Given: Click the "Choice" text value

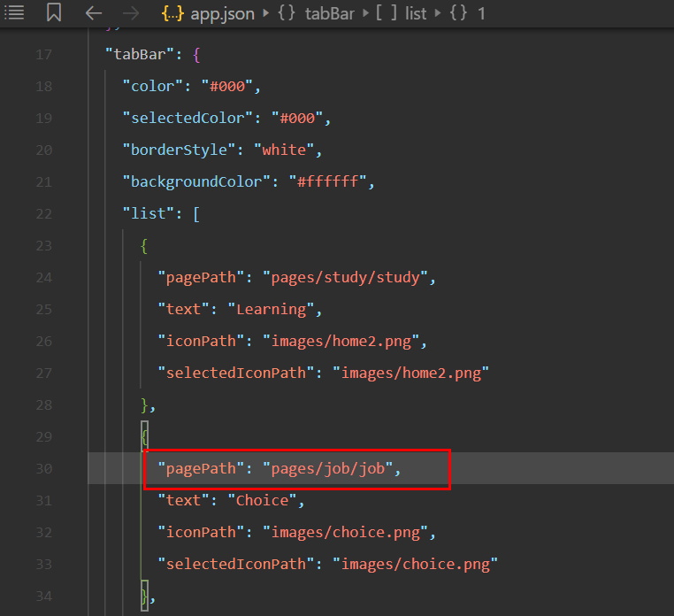Looking at the screenshot, I should 262,500.
